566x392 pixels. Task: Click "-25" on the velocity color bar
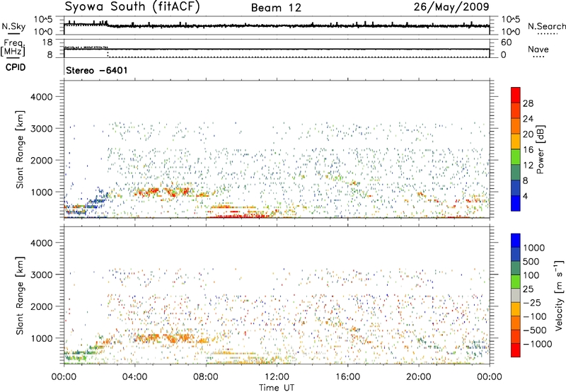tap(531, 303)
